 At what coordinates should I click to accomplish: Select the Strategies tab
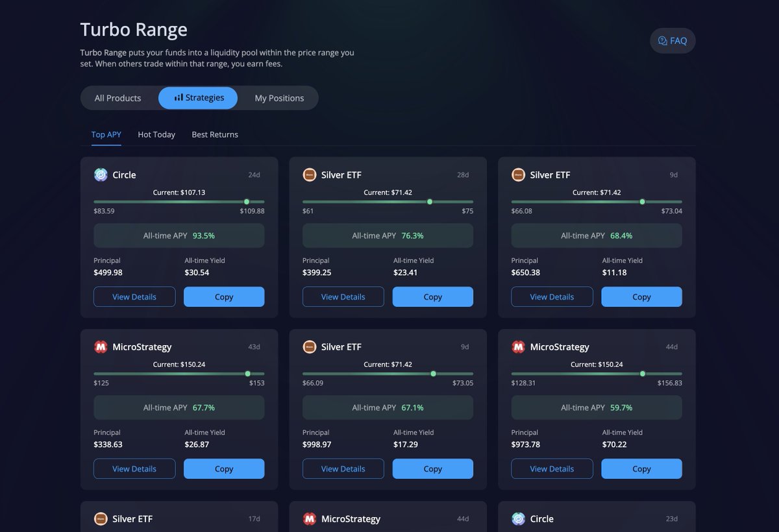click(198, 98)
